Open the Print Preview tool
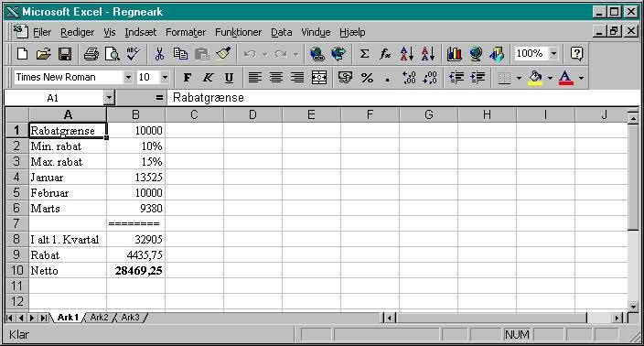 [x=113, y=54]
